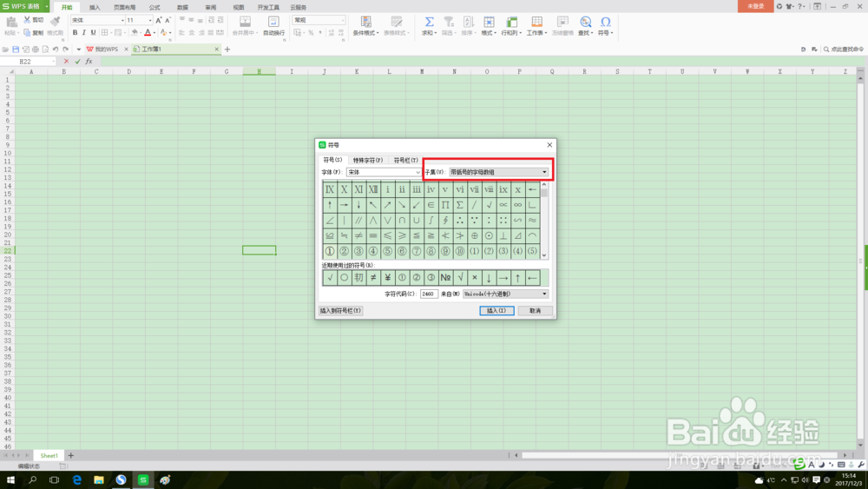Click the character code (字符代码) input field
The image size is (868, 489).
(x=429, y=294)
